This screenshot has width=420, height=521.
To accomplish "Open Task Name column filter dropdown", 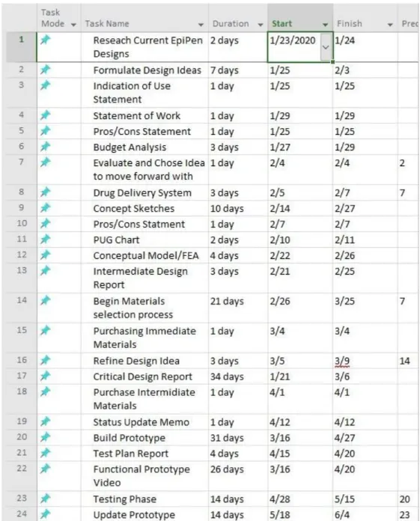I will [x=201, y=25].
